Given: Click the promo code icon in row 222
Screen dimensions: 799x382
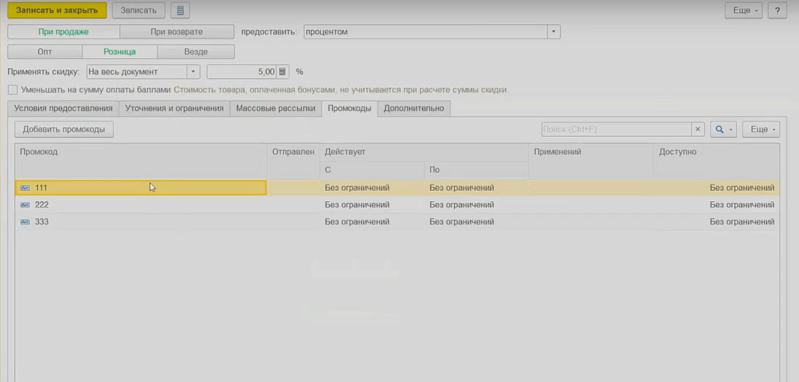Looking at the screenshot, I should click(x=25, y=205).
